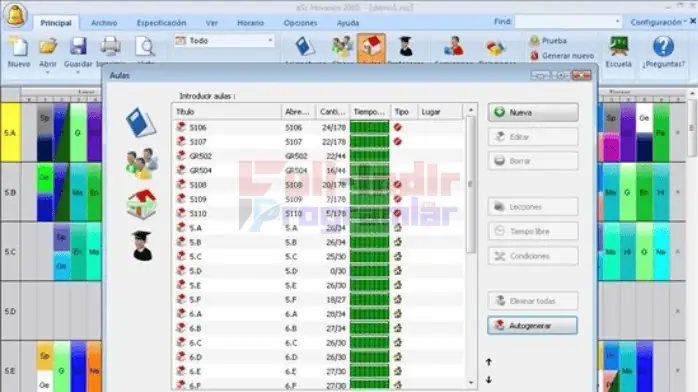
Task: Select the S107 classroom row
Action: pos(318,141)
